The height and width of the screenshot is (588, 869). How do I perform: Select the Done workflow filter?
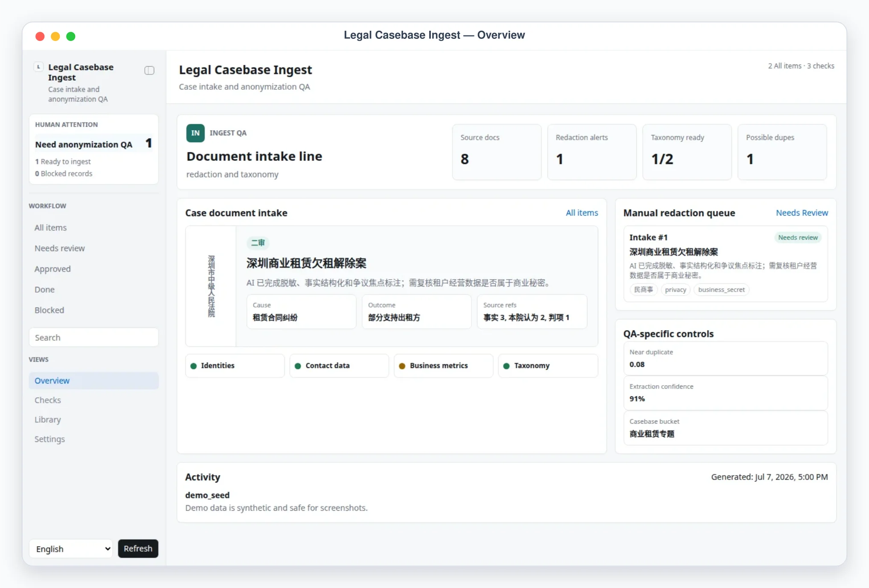(94, 290)
